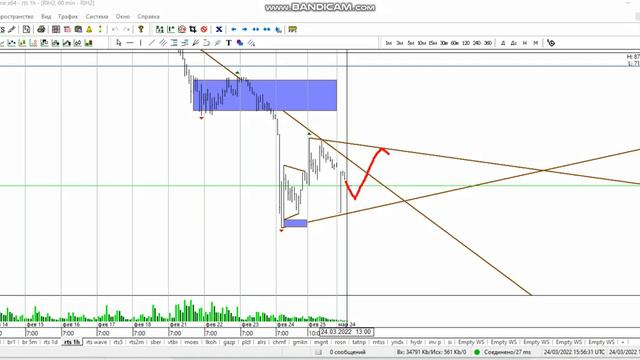Click the table grid icon
Screen dimensions: 640x360
(56, 29)
